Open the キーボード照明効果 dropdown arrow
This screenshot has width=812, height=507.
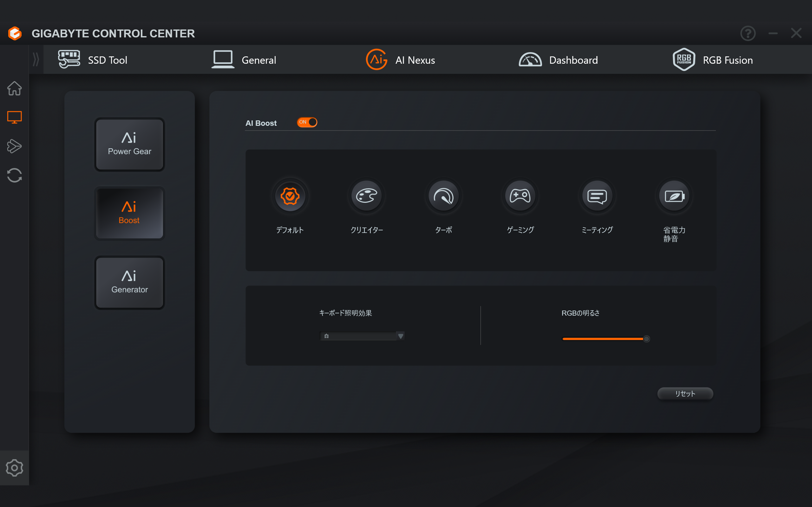400,336
